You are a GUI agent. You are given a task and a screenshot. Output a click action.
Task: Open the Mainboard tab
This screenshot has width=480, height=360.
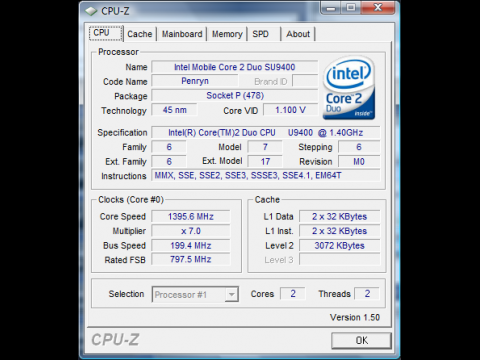(182, 34)
